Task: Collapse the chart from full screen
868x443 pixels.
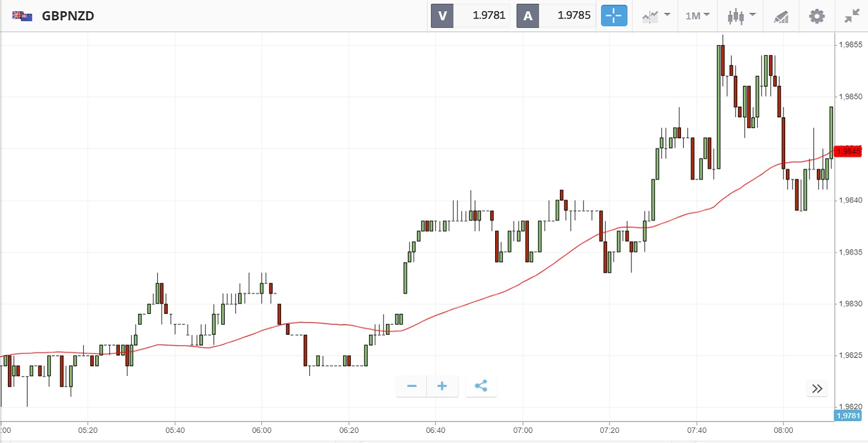Action: (852, 16)
